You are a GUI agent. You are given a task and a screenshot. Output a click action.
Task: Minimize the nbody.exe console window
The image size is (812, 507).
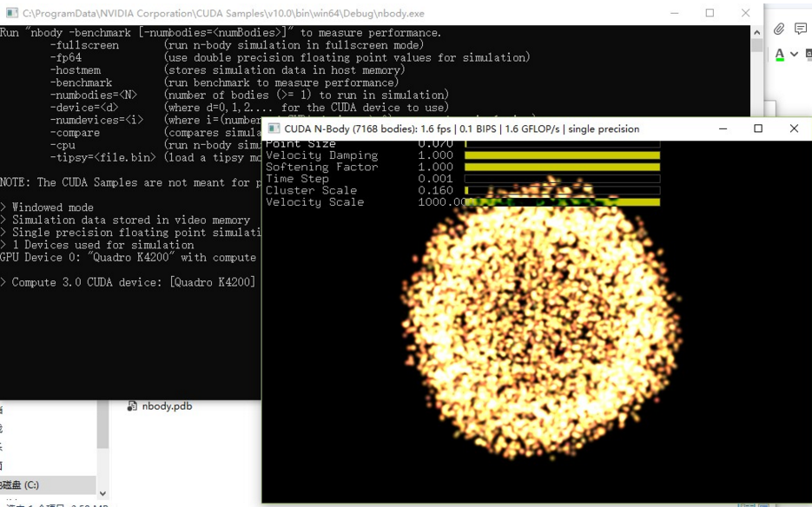[674, 13]
